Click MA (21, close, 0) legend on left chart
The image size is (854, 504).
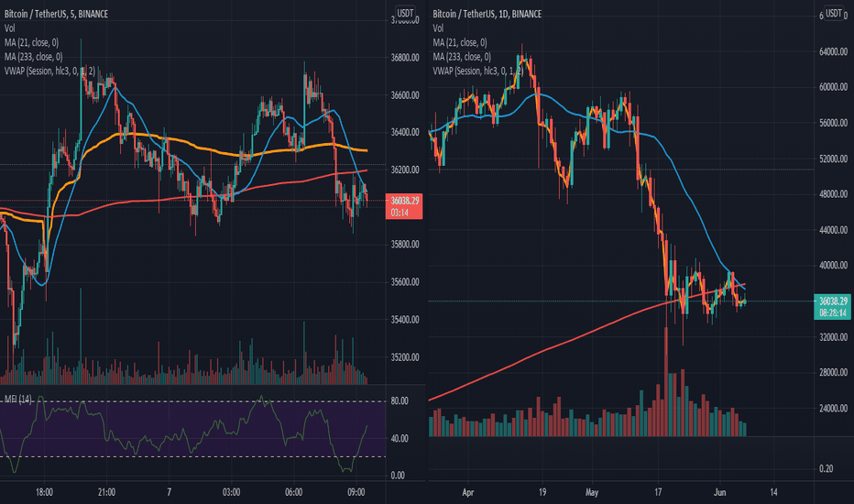click(x=31, y=42)
